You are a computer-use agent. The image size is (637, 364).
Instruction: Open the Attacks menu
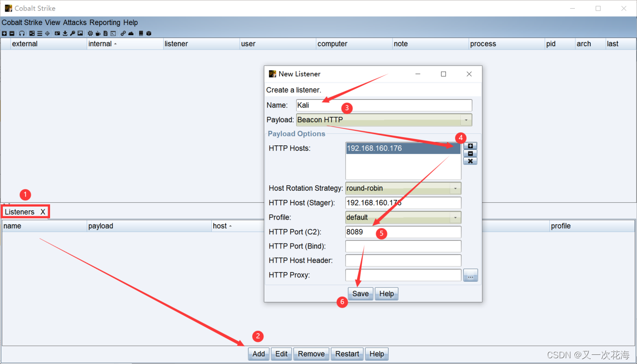75,22
